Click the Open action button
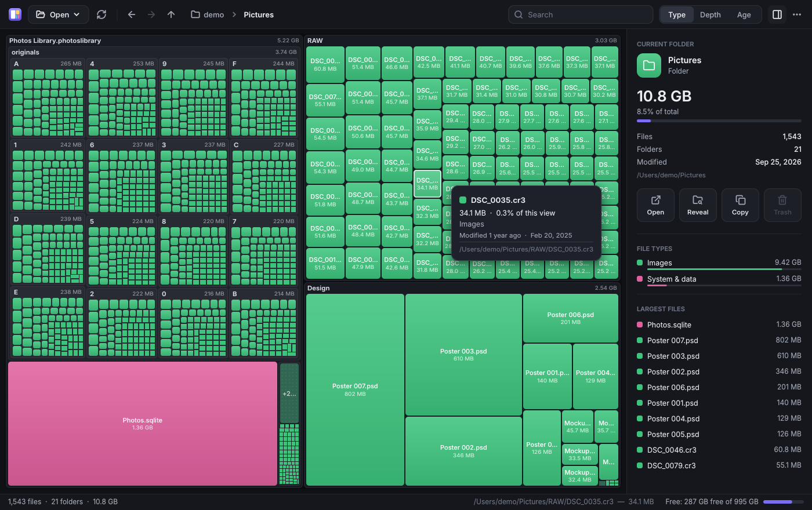Viewport: 812px width, 510px height. point(655,205)
